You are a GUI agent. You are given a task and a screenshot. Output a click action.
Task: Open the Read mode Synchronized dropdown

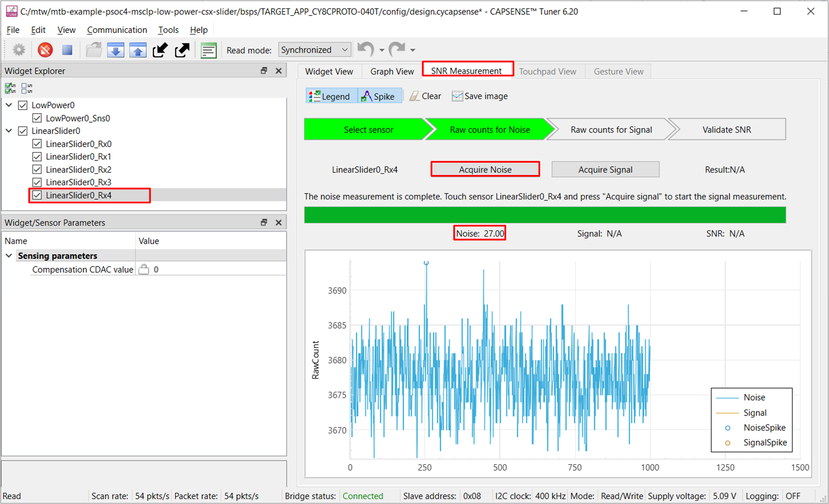click(315, 50)
